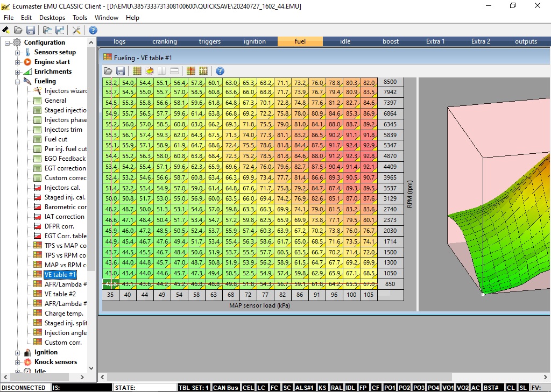Switch to the triggers desktop tab
The height and width of the screenshot is (392, 551).
[x=210, y=41]
